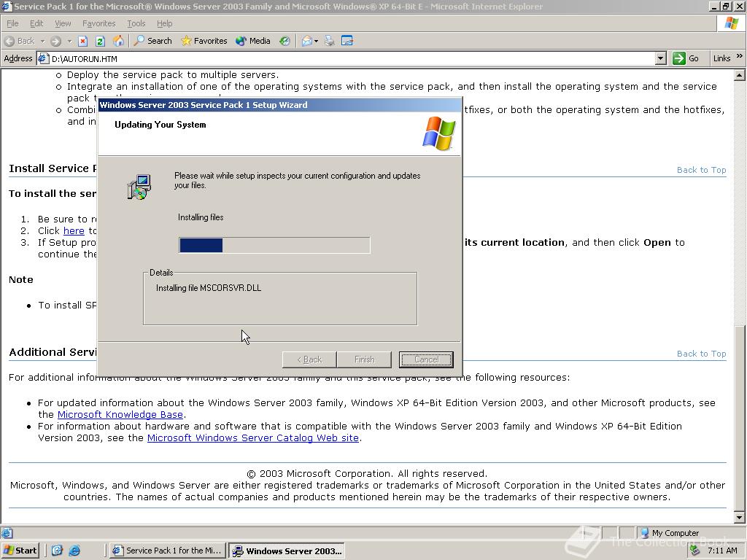Screen dimensions: 747x560
Task: Open the Back button history dropdown
Action: pos(42,41)
